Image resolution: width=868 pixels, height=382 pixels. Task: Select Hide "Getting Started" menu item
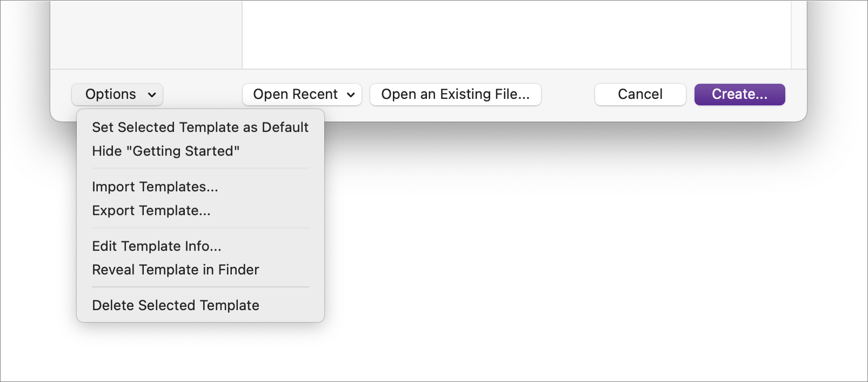click(165, 151)
